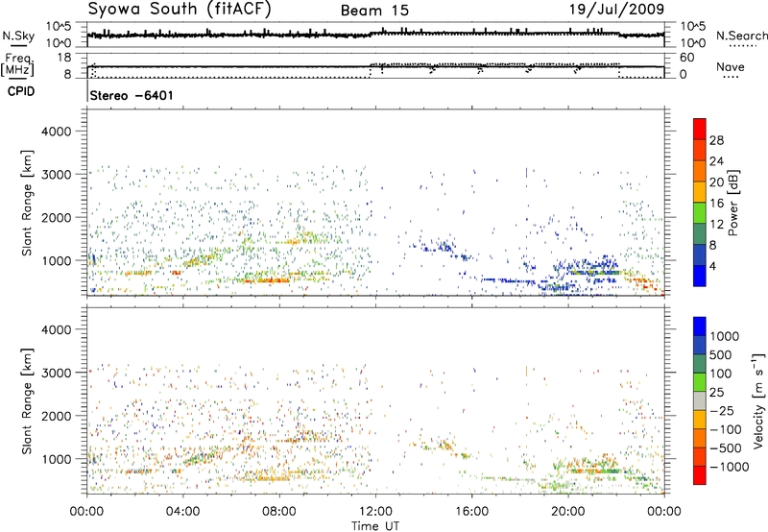Viewport: 768px width, 532px height.
Task: Click the 16:00 time tick label
Action: tap(471, 512)
